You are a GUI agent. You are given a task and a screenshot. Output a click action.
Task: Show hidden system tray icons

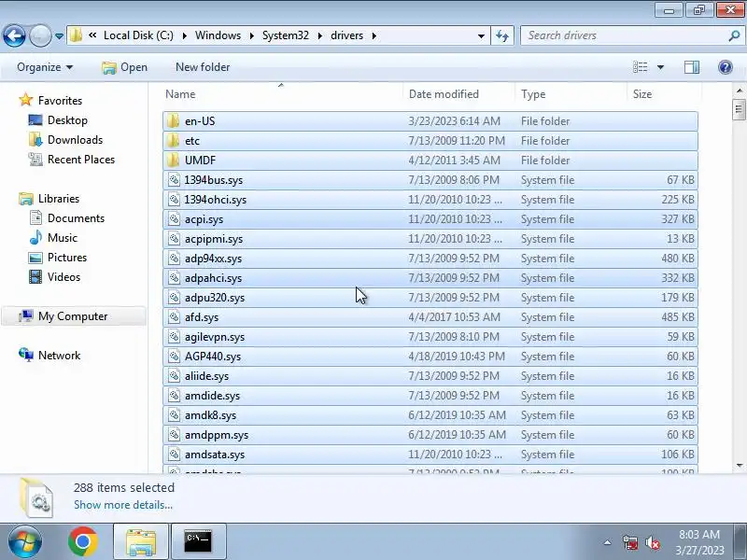pos(607,542)
